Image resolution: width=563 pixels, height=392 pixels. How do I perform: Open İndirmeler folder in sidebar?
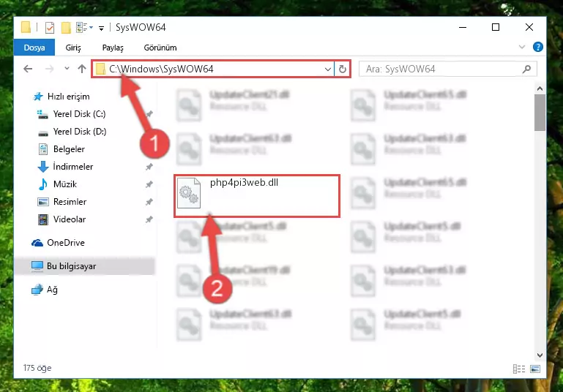tap(73, 167)
